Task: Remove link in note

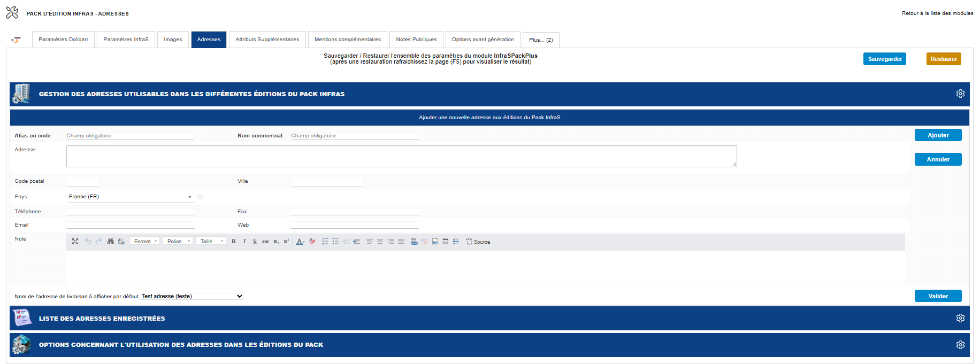Action: click(424, 242)
